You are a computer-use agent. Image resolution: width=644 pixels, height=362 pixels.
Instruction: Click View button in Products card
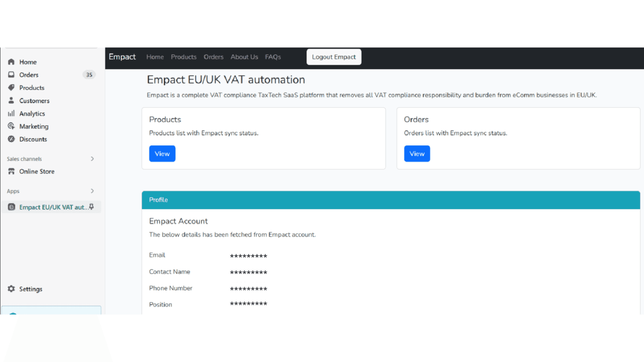pyautogui.click(x=162, y=154)
